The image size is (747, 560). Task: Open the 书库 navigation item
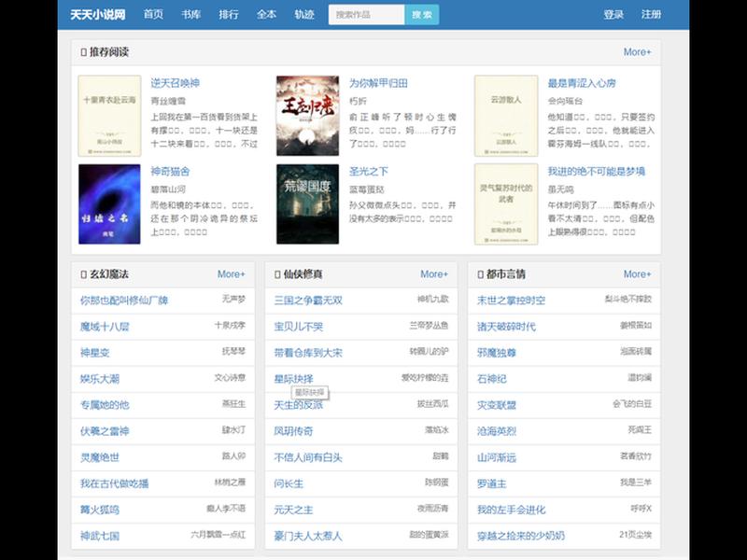(191, 14)
